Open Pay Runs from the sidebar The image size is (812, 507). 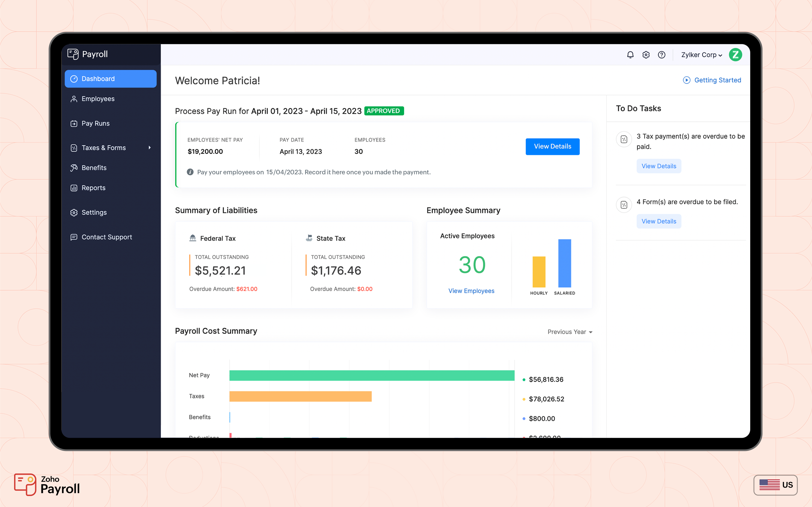(95, 123)
